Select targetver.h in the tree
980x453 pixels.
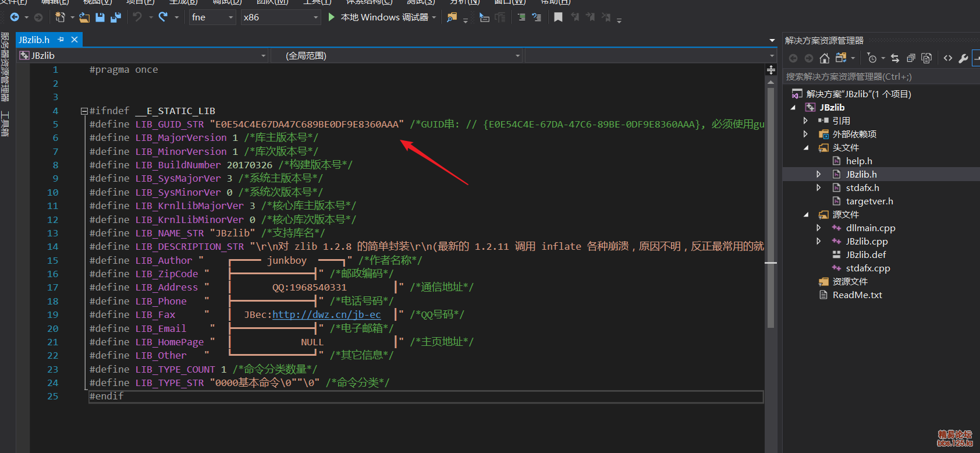869,201
